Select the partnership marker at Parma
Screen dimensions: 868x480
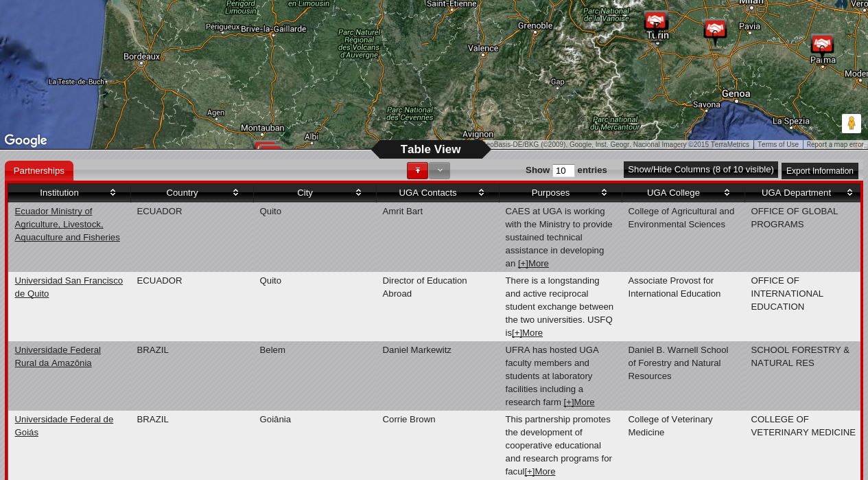pos(822,45)
